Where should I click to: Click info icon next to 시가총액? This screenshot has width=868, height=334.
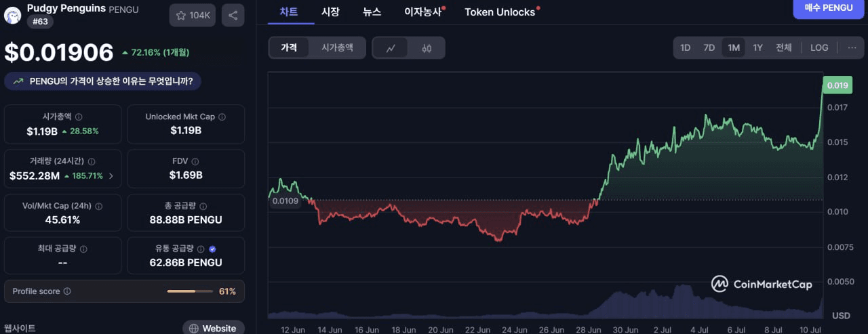[79, 117]
